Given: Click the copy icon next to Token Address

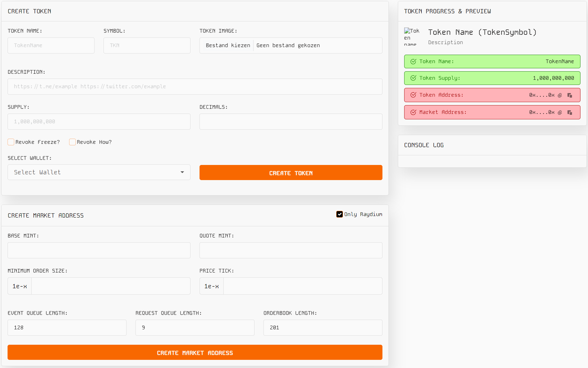Looking at the screenshot, I should (x=570, y=95).
